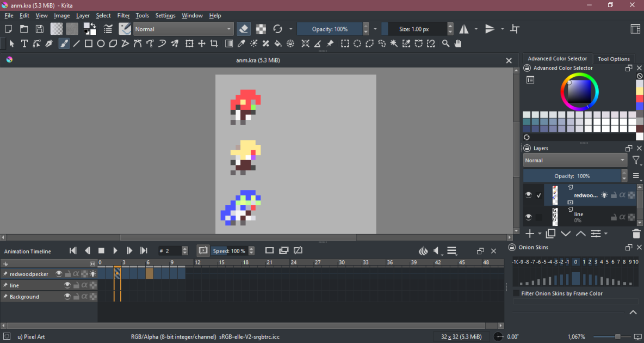Open Layers panel blending mode dropdown

coord(575,161)
